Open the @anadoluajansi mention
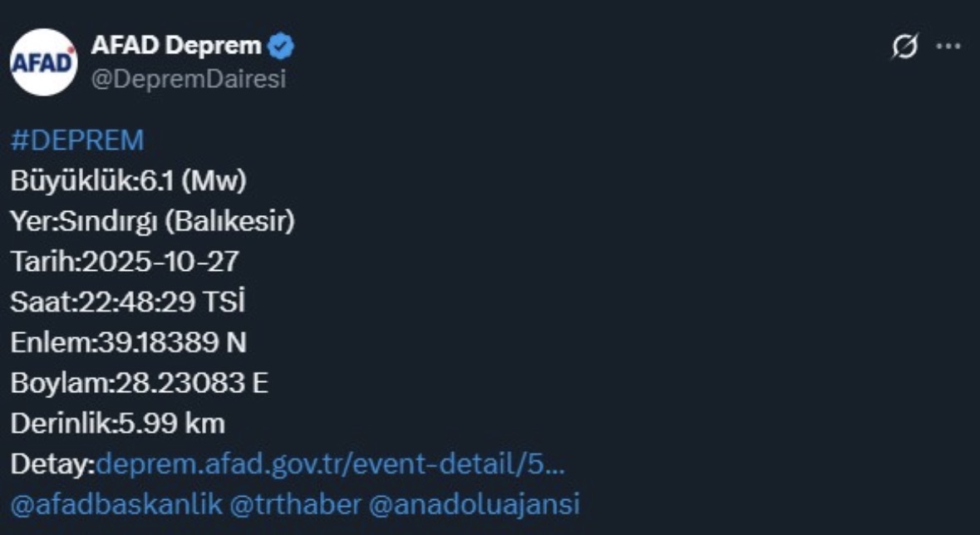 click(x=474, y=504)
